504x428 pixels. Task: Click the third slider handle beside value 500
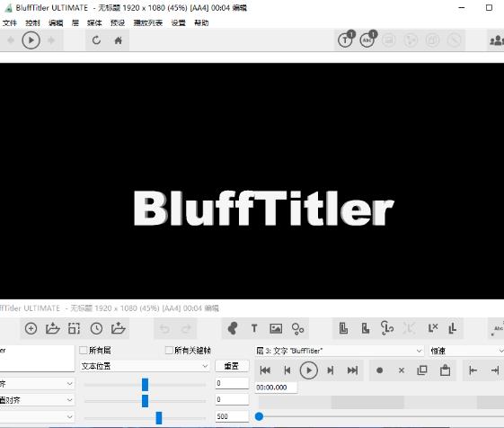click(x=159, y=418)
